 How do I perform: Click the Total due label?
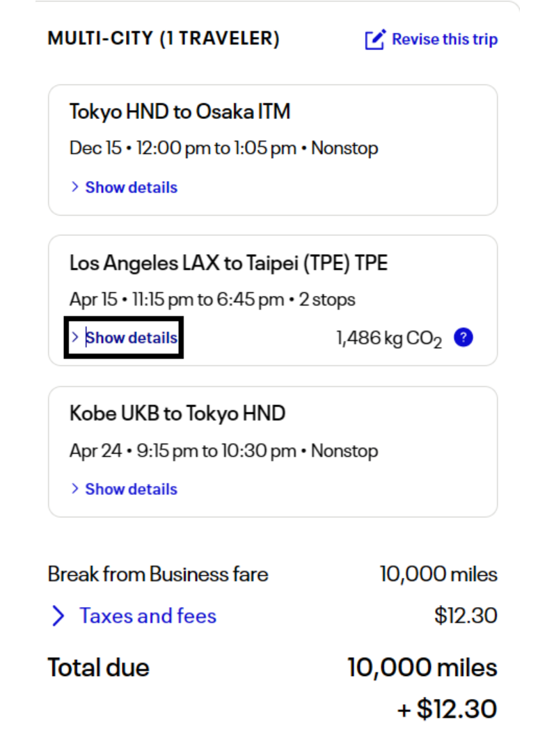tap(98, 668)
